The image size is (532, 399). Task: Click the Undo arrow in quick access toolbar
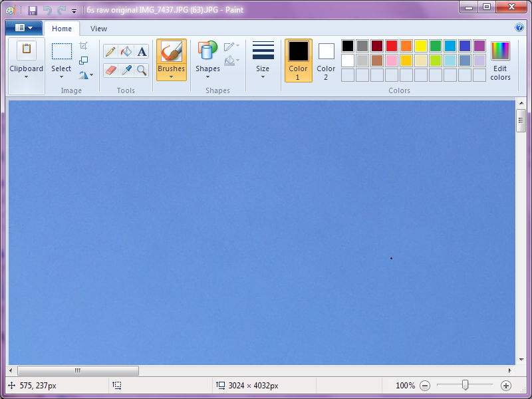[x=47, y=10]
